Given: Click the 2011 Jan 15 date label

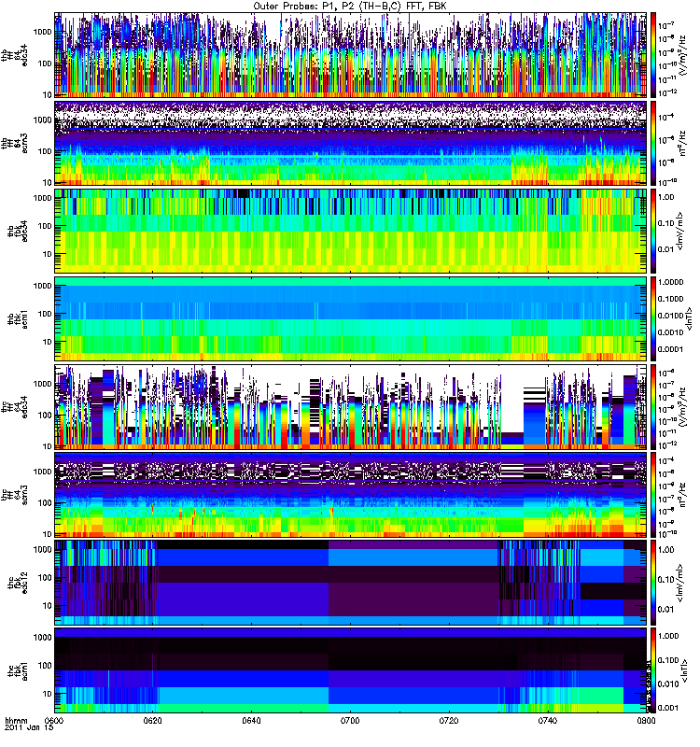Looking at the screenshot, I should click(x=30, y=728).
